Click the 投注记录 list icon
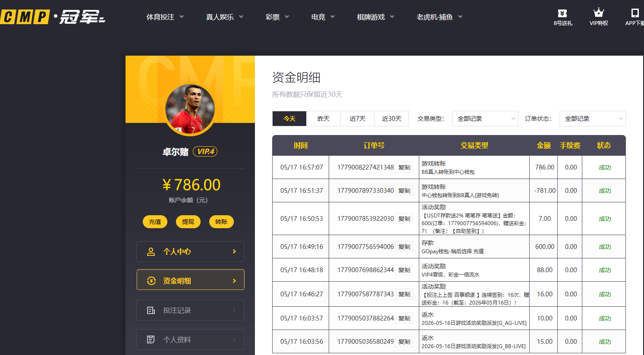Image resolution: width=644 pixels, height=355 pixels. pos(151,310)
